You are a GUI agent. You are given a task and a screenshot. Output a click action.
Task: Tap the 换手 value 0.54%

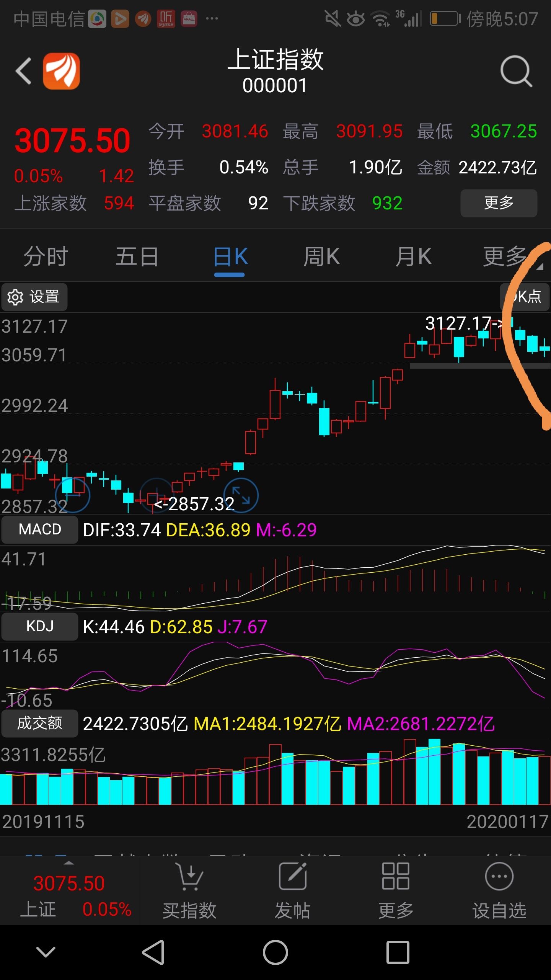244,167
